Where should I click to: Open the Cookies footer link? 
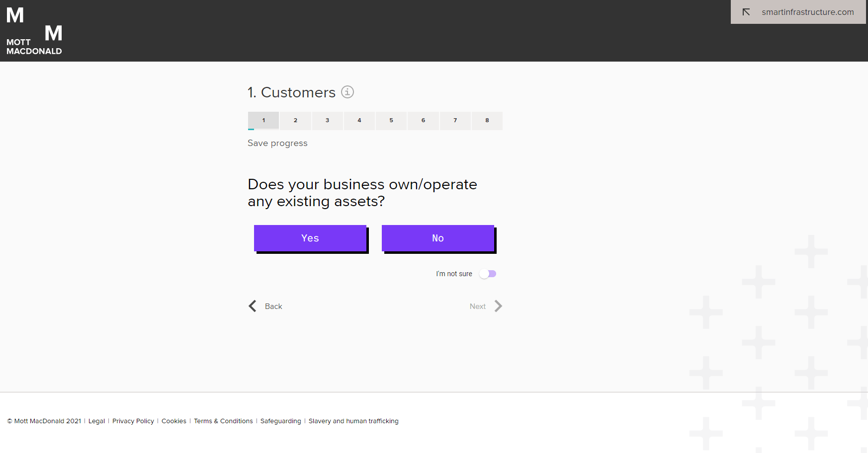[x=174, y=421]
